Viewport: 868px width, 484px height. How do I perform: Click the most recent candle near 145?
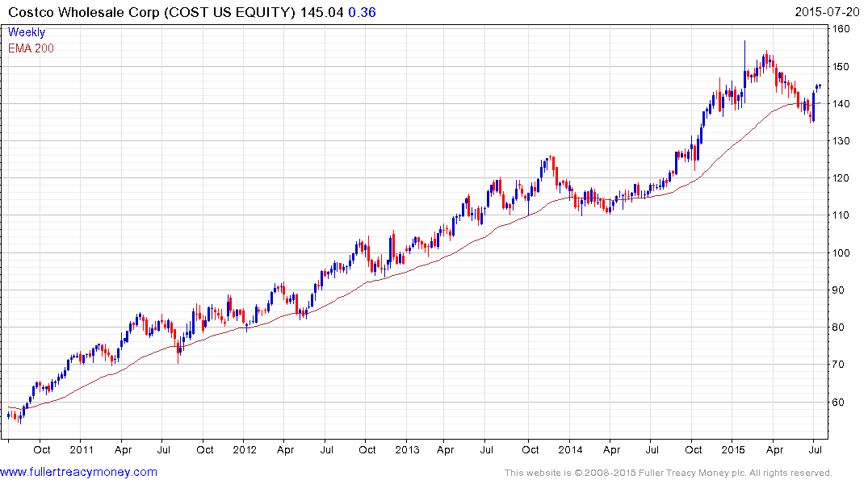[820, 86]
